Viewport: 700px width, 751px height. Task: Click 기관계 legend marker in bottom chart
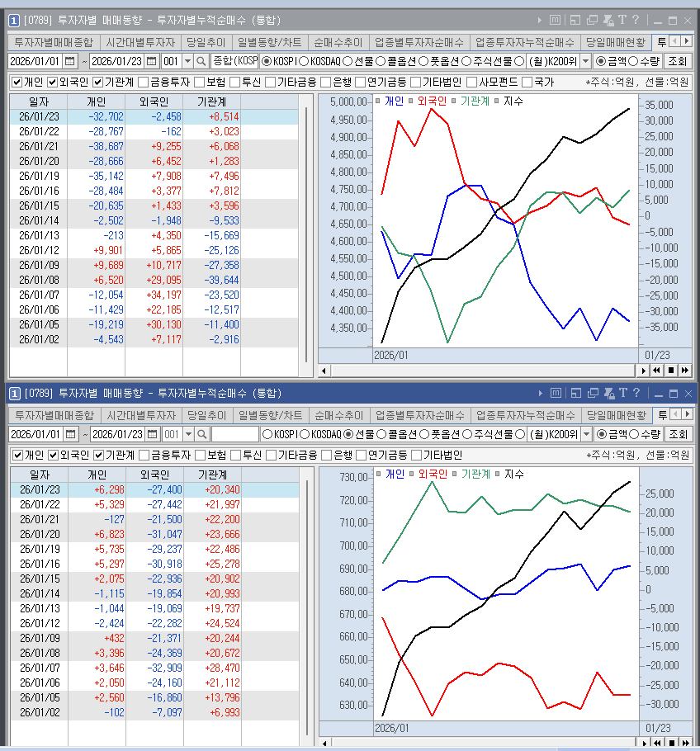coord(455,474)
